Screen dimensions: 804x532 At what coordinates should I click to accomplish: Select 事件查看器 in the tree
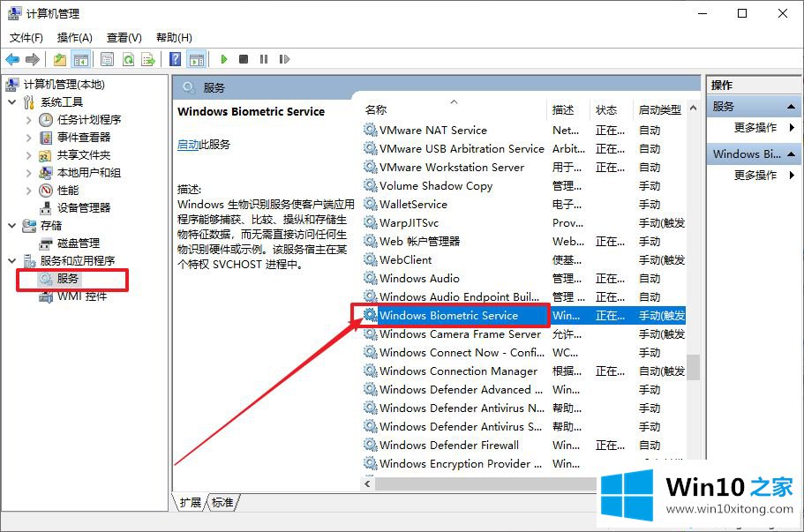[x=84, y=138]
